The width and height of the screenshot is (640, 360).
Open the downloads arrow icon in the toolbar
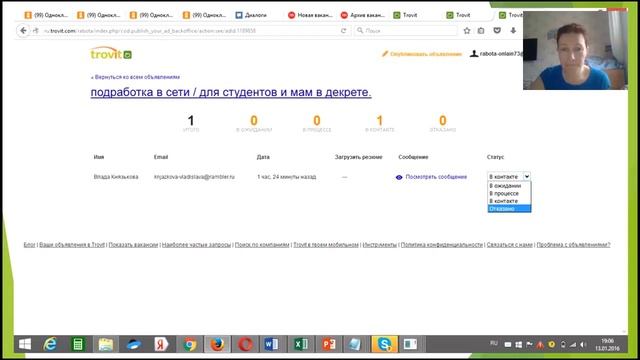[x=513, y=31]
